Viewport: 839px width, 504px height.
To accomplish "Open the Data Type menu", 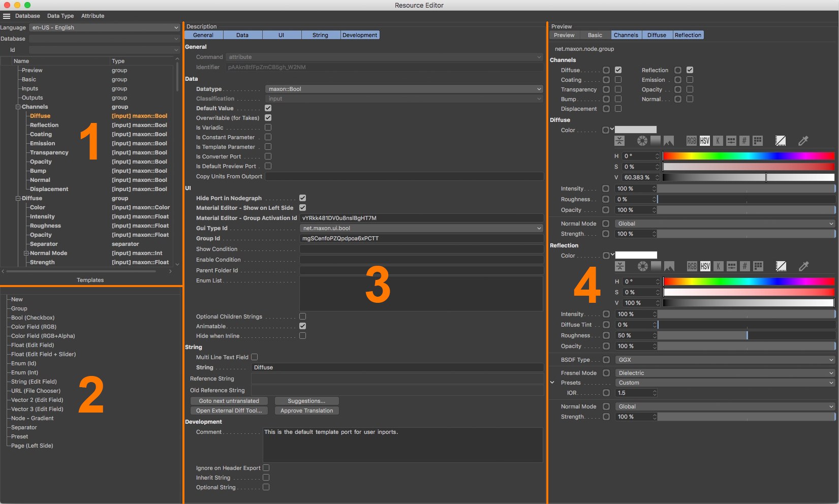I will click(x=60, y=16).
